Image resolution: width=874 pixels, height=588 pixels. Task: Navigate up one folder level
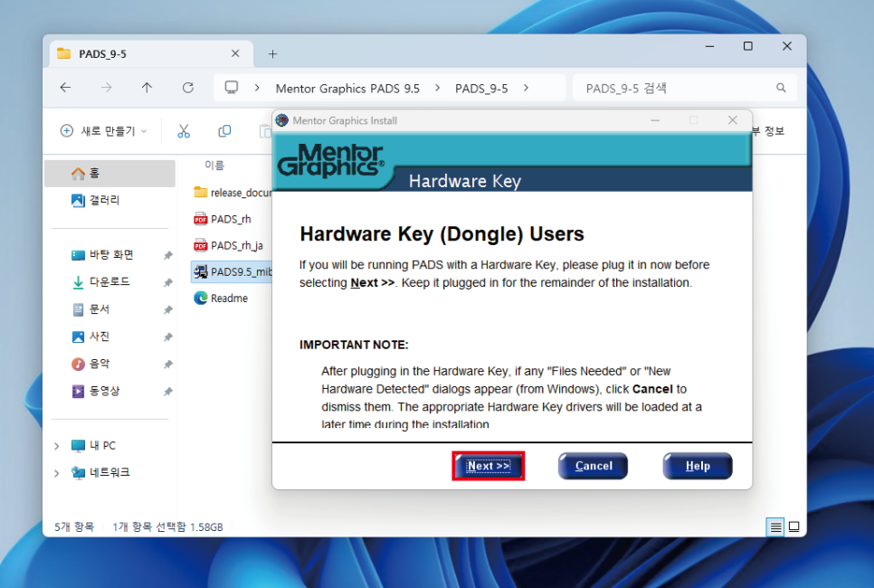coord(147,88)
